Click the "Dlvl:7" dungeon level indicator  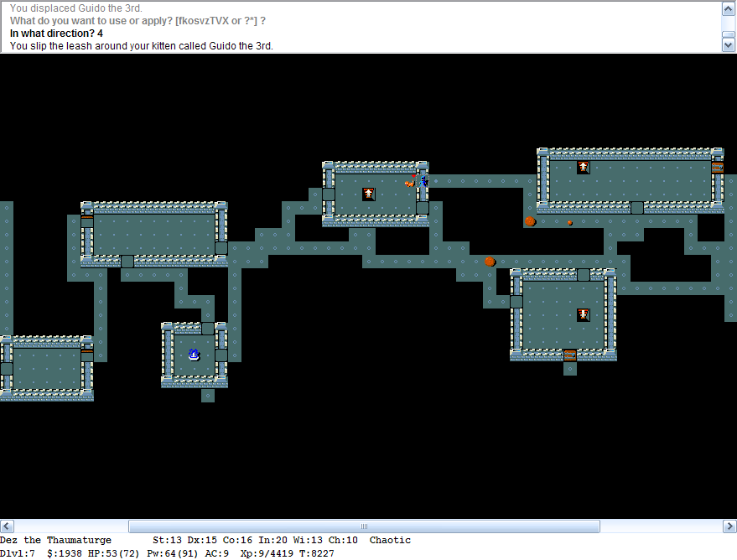click(18, 554)
